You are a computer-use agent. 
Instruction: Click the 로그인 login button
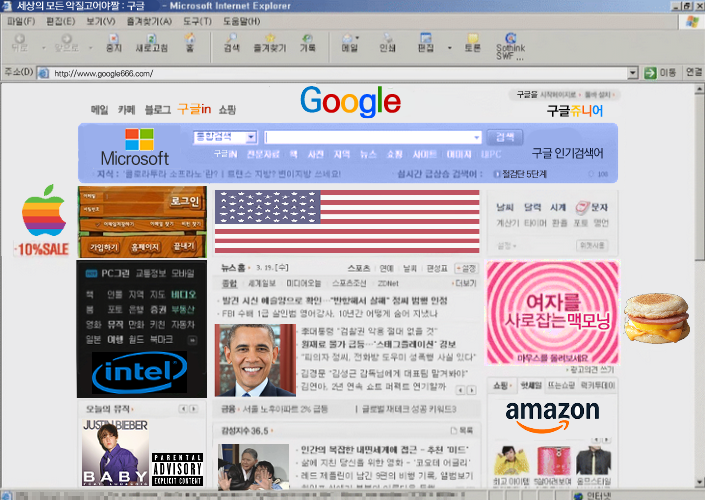pos(185,201)
